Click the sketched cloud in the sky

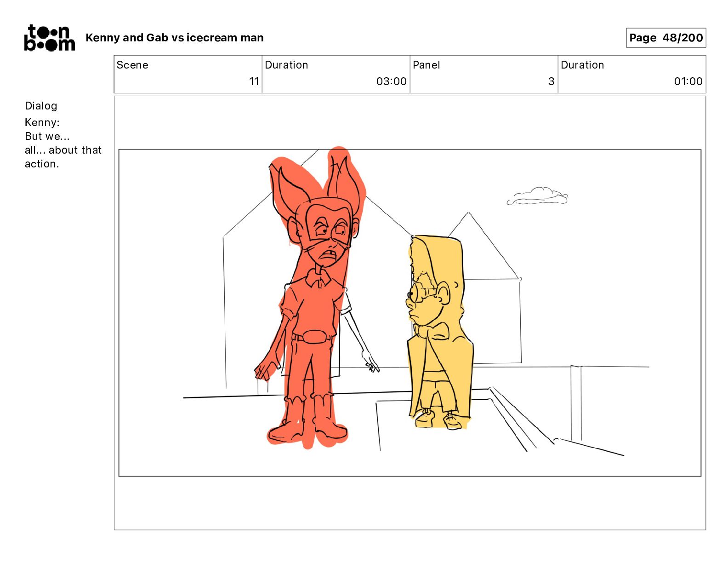pos(537,196)
